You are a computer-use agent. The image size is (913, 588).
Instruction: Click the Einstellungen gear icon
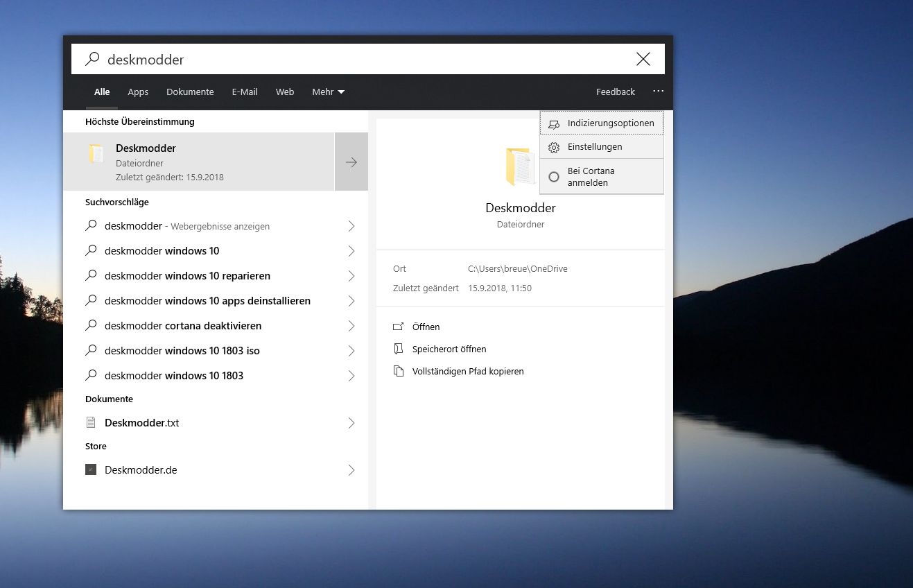553,147
